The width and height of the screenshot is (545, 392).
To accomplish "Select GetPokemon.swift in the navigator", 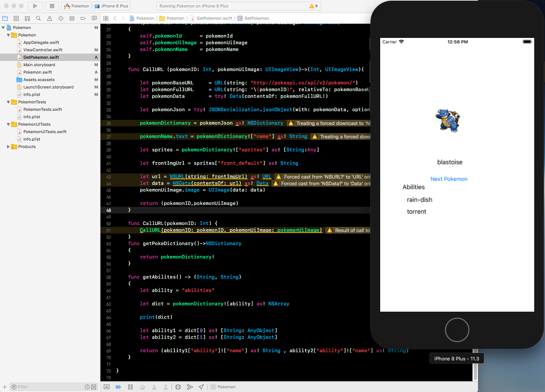I will point(50,57).
